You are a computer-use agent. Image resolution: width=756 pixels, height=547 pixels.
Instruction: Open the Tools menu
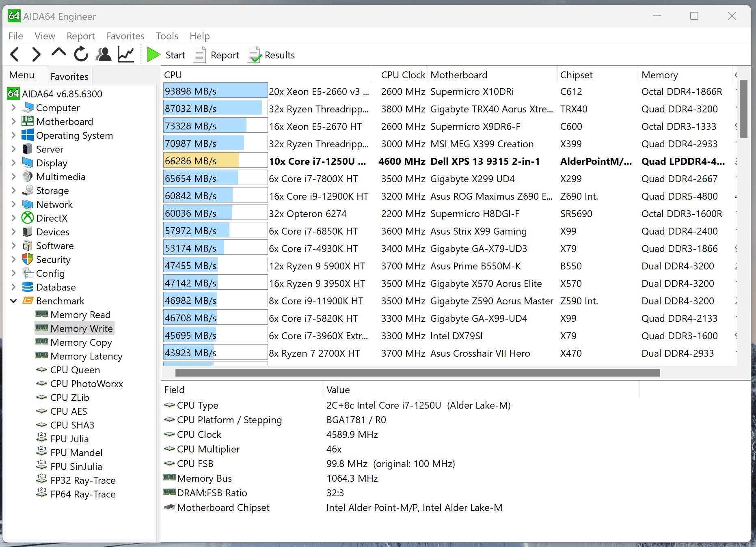tap(167, 36)
